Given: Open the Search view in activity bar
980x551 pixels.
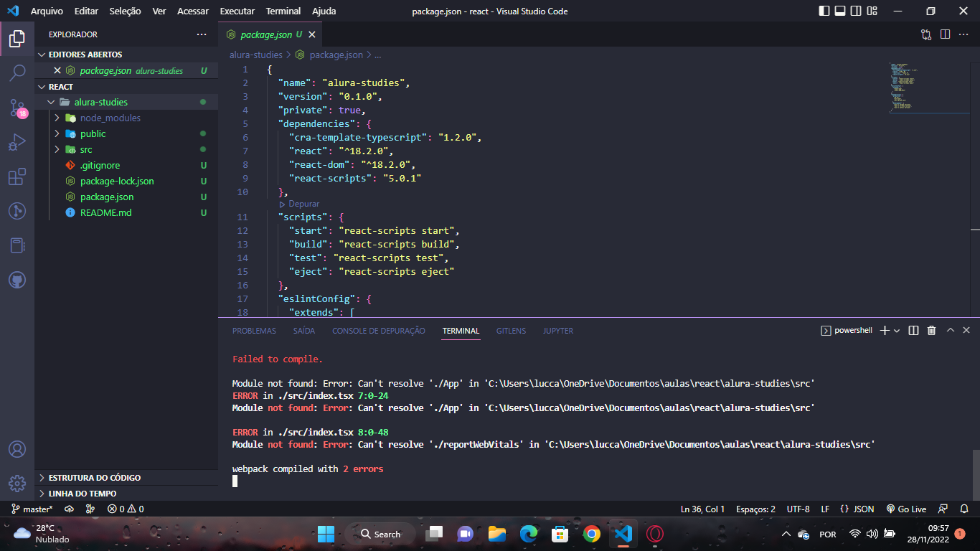Looking at the screenshot, I should [x=17, y=72].
